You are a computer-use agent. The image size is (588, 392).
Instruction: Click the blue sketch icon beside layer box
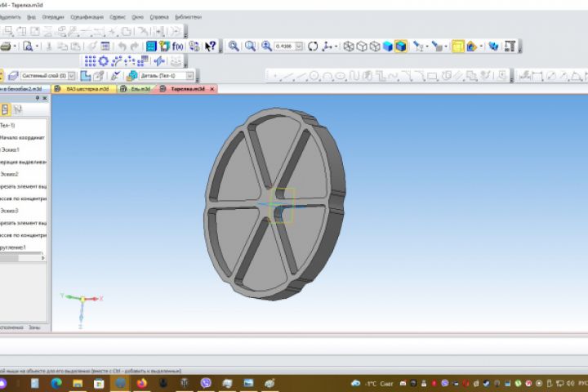tap(86, 76)
